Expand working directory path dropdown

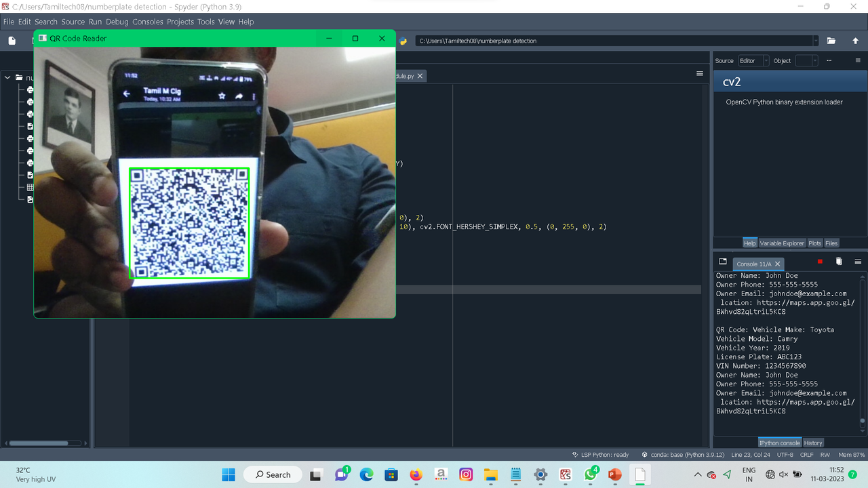[815, 41]
